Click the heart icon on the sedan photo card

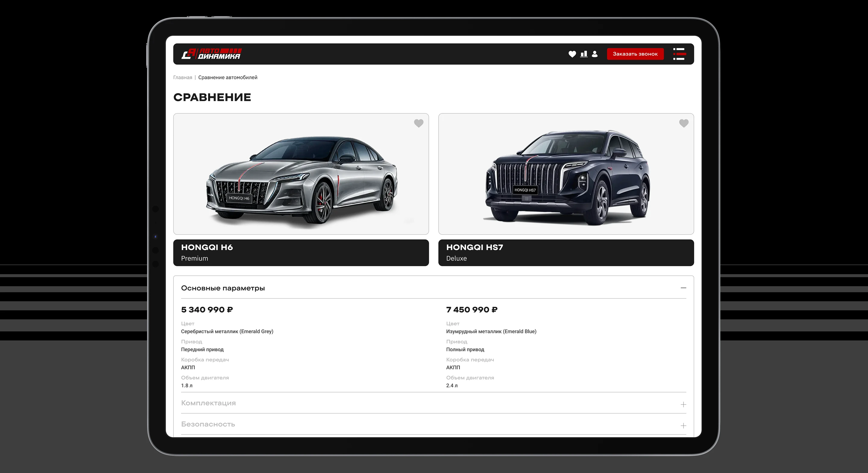pos(419,124)
